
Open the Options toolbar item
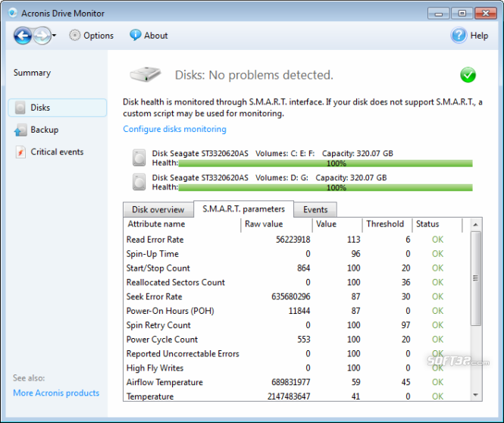point(91,36)
